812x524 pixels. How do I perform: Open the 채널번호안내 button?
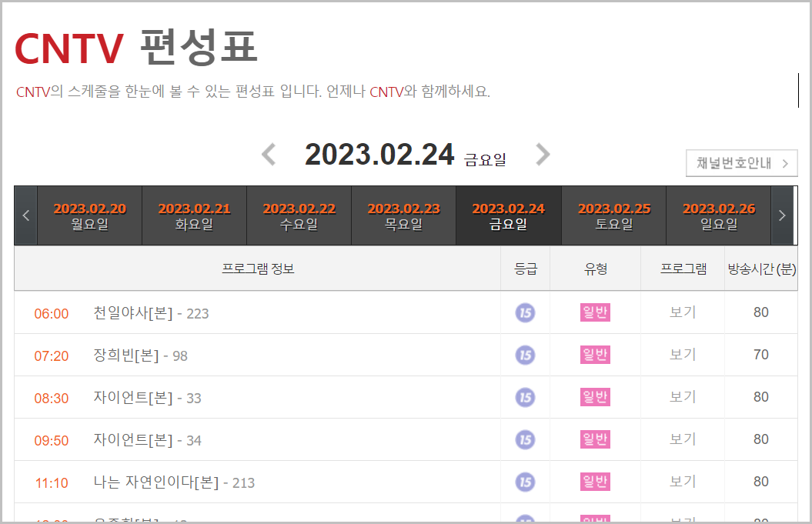click(741, 163)
